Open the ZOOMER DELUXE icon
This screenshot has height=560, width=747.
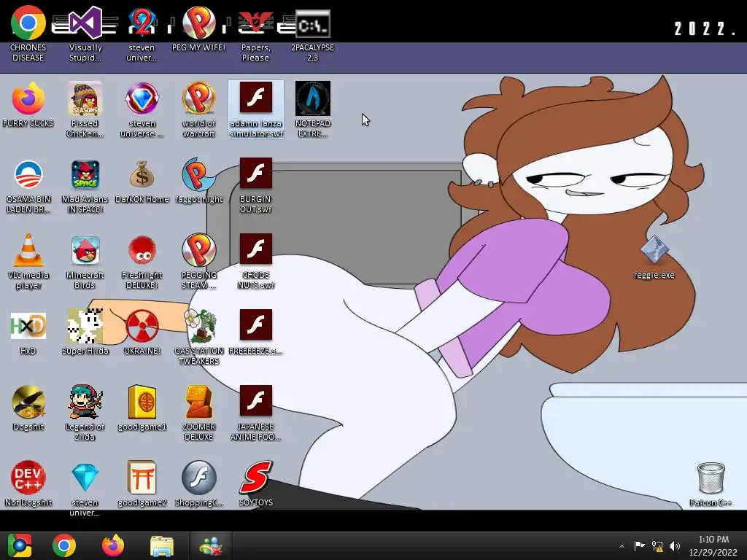[x=198, y=402]
